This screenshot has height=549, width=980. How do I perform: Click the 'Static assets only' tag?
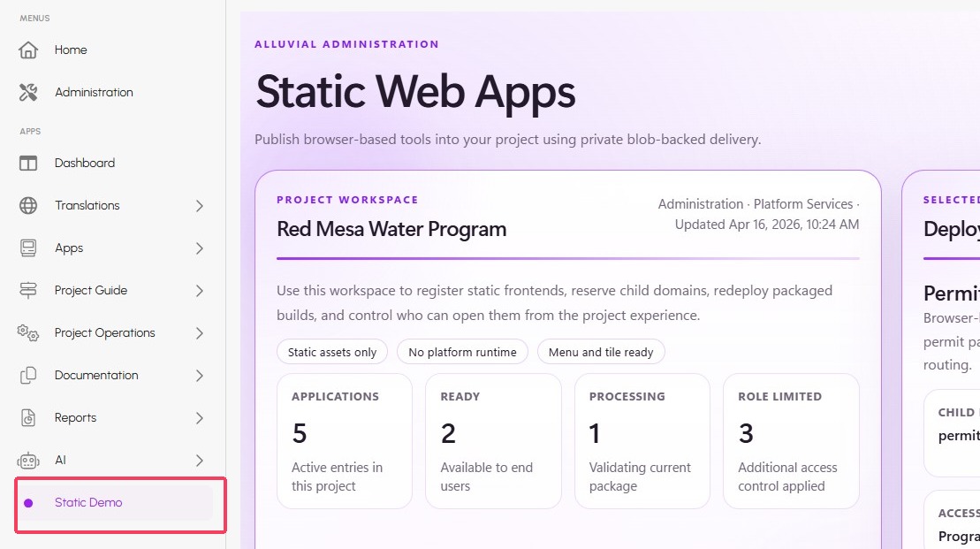(332, 352)
